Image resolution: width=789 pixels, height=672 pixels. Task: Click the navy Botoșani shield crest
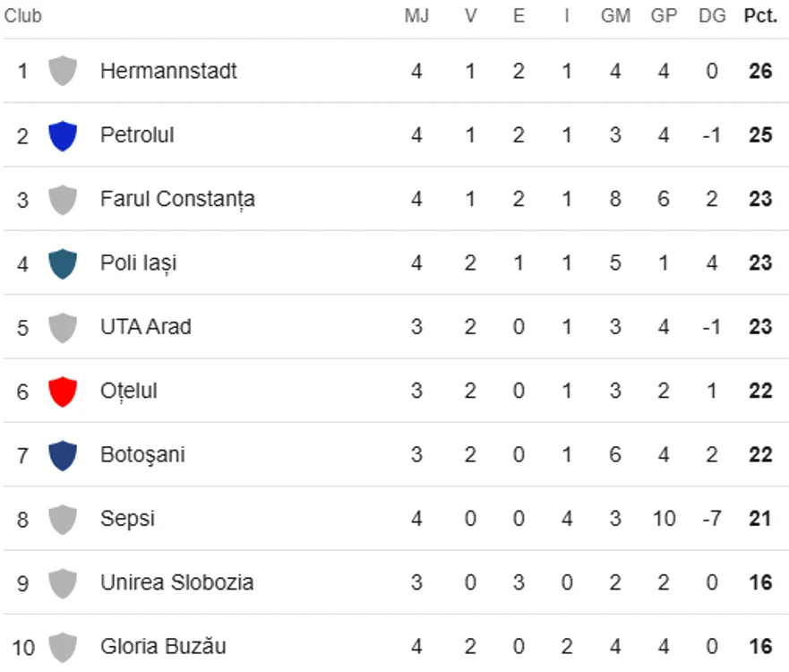(x=63, y=455)
